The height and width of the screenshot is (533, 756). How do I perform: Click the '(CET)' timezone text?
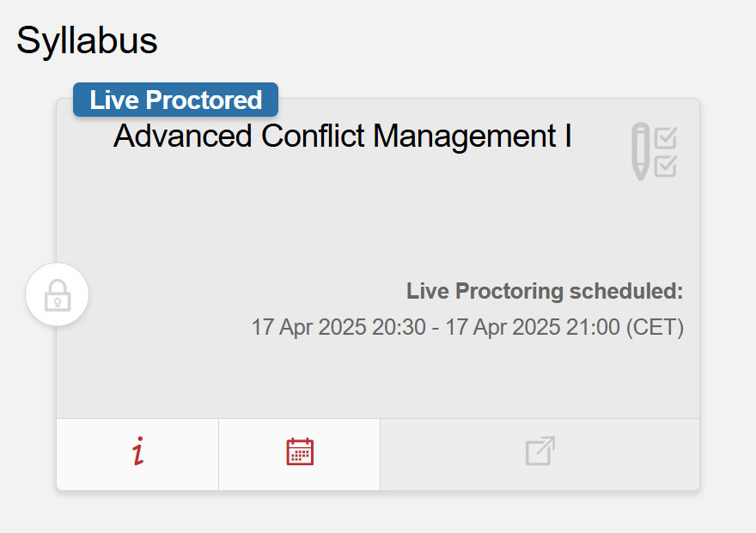[x=655, y=328]
